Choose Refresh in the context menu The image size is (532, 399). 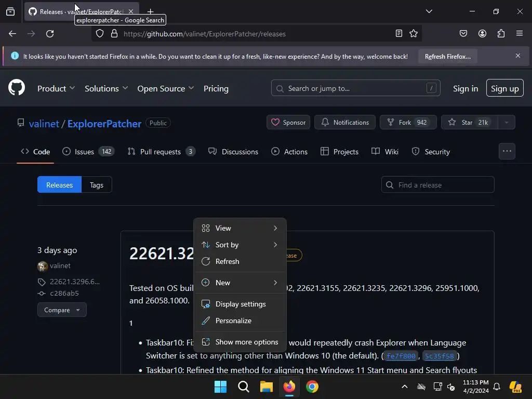click(x=240, y=262)
